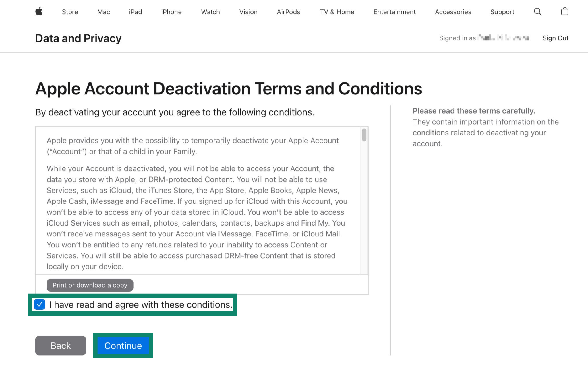Open the search magnifier icon
The height and width of the screenshot is (388, 588).
537,12
